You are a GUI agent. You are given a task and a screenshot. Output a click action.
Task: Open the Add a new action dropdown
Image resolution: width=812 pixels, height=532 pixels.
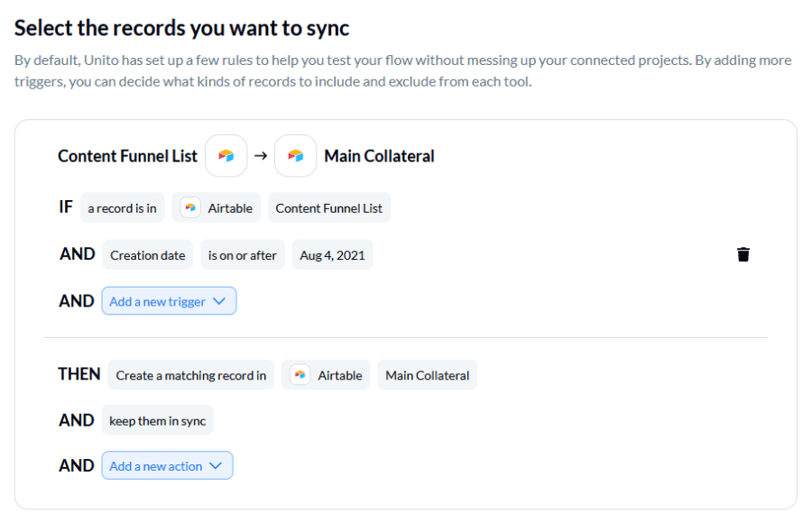click(x=167, y=465)
